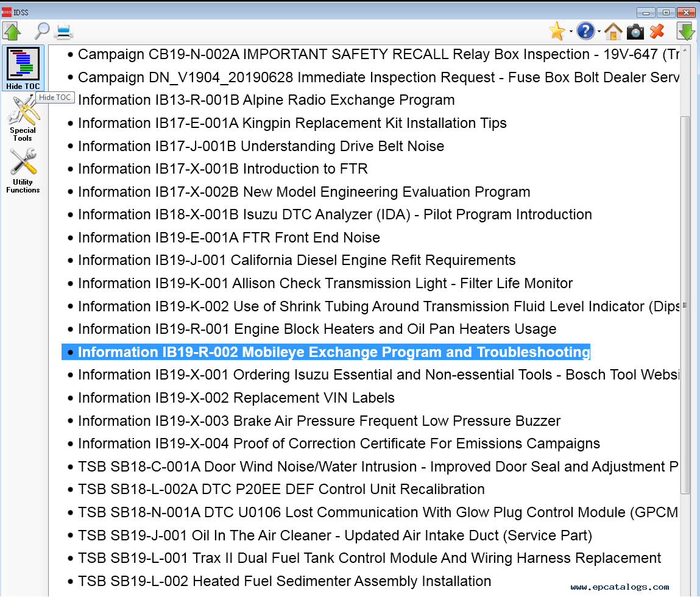Open IB19-X-001 Ordering Isuzu Essential Tools
Image resolution: width=700 pixels, height=597 pixels.
tap(378, 375)
